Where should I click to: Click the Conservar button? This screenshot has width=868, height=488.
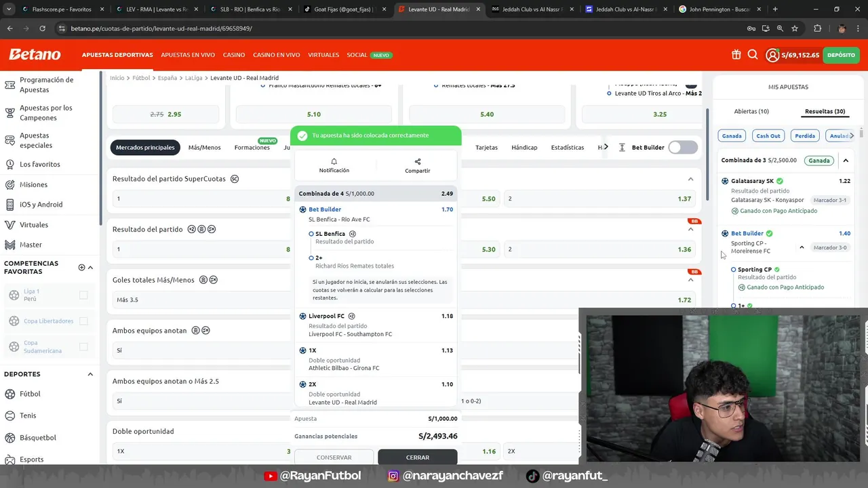click(x=334, y=457)
